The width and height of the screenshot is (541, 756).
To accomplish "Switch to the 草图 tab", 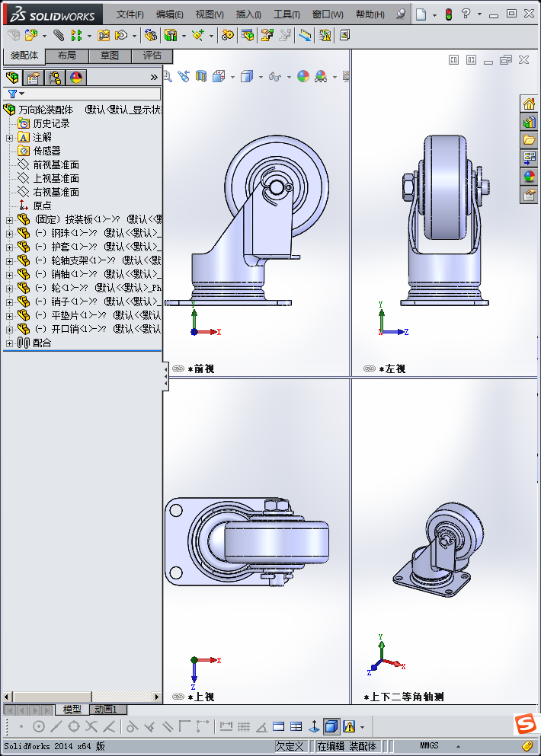I will tap(110, 56).
